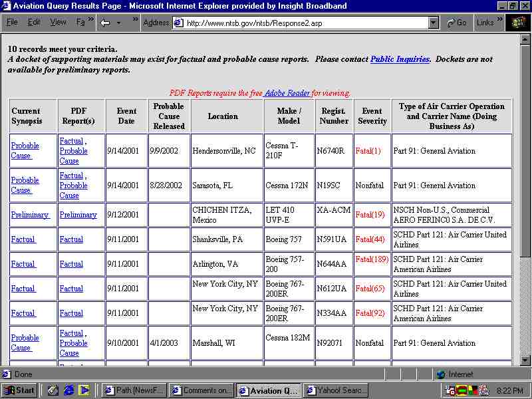532x399 pixels.
Task: Click the page icon in the address bar
Action: pyautogui.click(x=179, y=23)
